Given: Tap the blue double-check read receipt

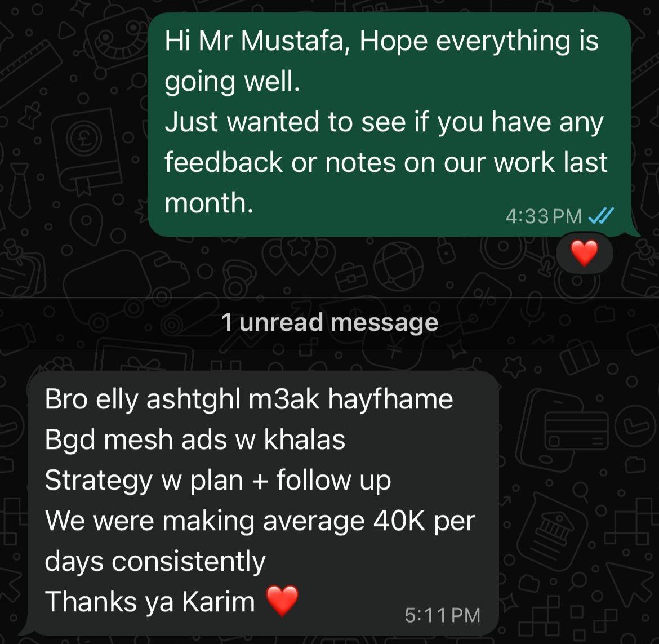Looking at the screenshot, I should point(601,216).
